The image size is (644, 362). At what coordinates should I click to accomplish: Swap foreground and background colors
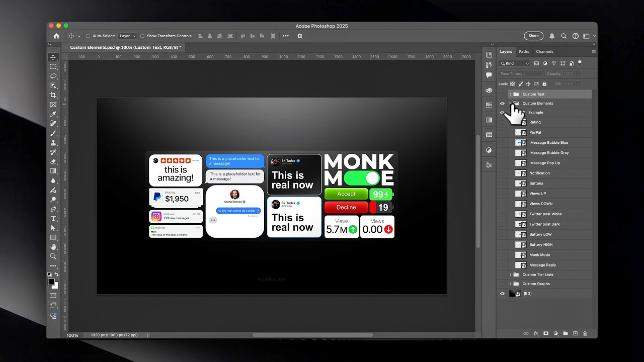pos(56,275)
